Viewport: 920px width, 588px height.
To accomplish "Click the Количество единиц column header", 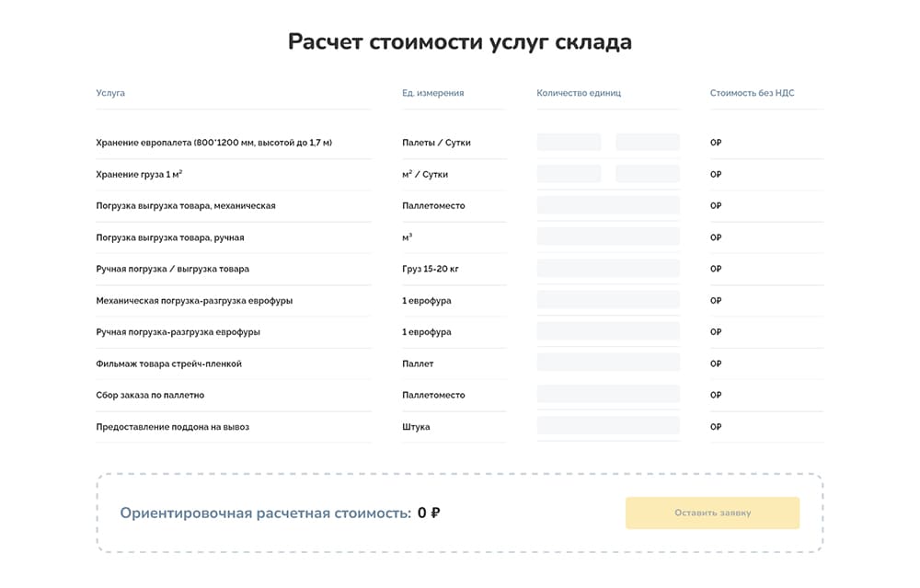I will [579, 93].
